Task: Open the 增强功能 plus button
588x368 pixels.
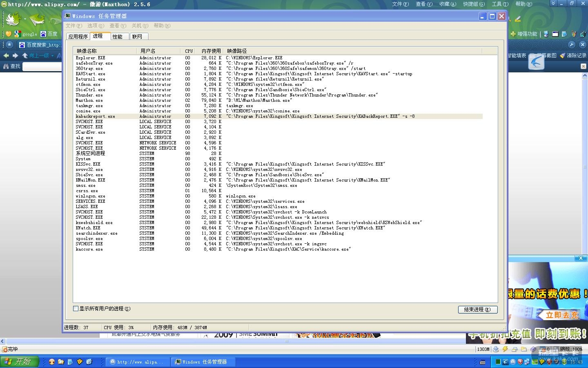Action: coord(524,34)
